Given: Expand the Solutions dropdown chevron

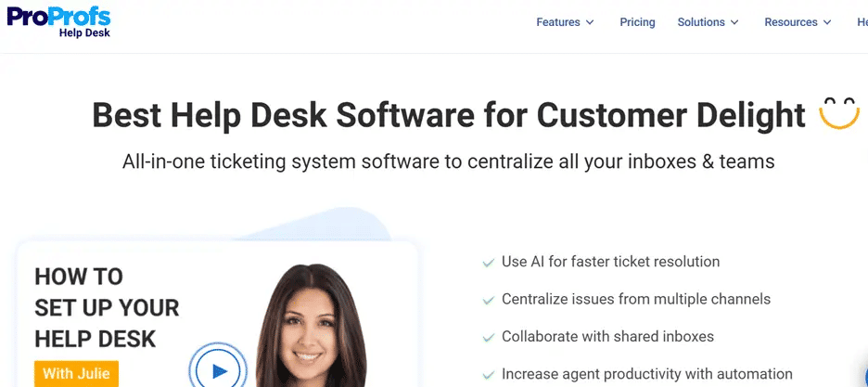Looking at the screenshot, I should tap(734, 22).
